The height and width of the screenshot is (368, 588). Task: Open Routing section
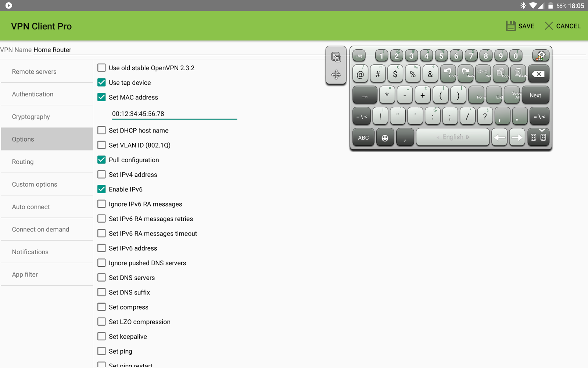pos(47,162)
